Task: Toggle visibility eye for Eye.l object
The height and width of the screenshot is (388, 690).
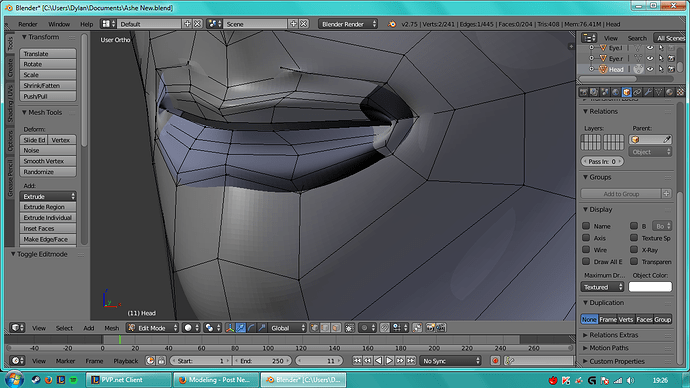Action: pos(650,48)
